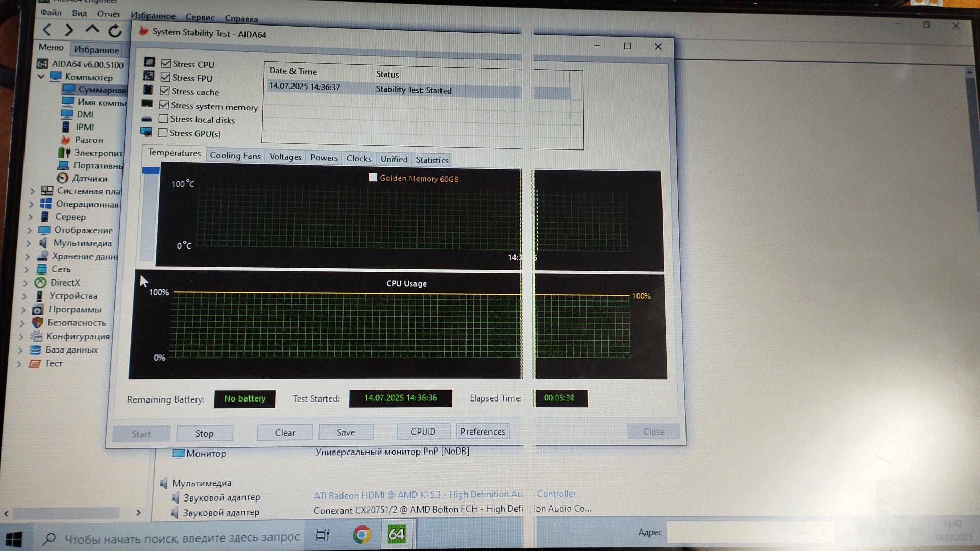
Task: Toggle the Golden Memory 60GB legend swatch
Action: tap(373, 178)
